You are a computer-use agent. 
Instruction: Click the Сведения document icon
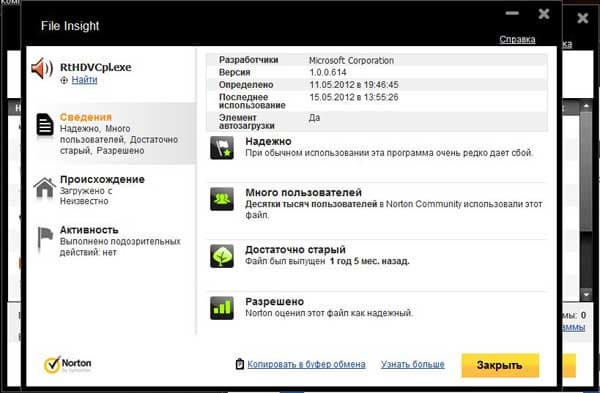click(x=45, y=125)
